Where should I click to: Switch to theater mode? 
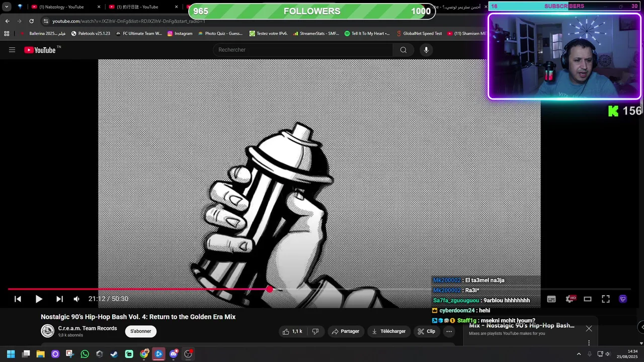[588, 299]
